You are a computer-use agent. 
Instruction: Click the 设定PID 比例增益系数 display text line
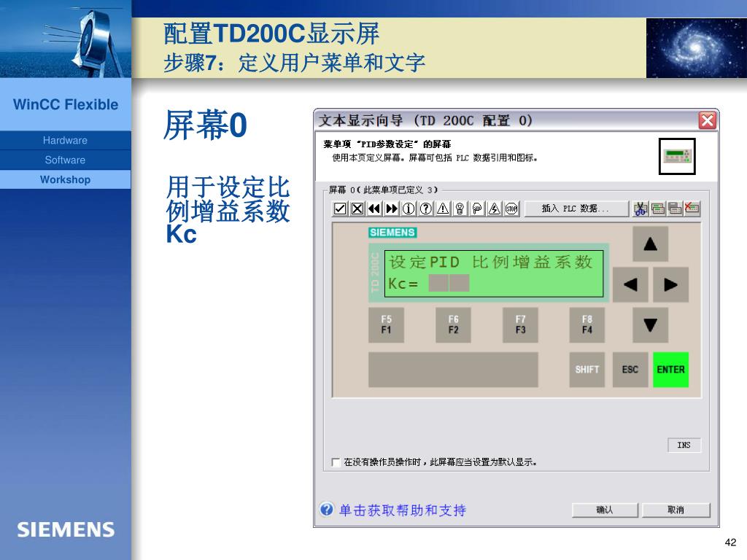[x=491, y=262]
